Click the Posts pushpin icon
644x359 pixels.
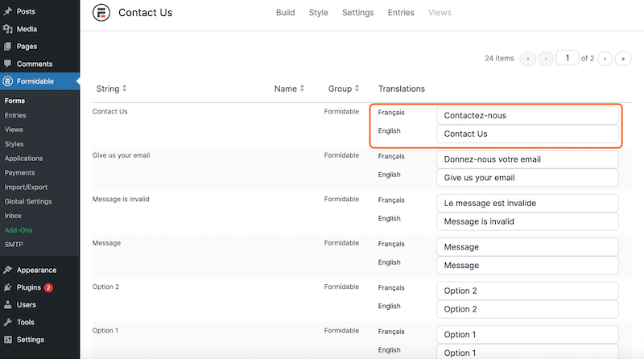8,11
